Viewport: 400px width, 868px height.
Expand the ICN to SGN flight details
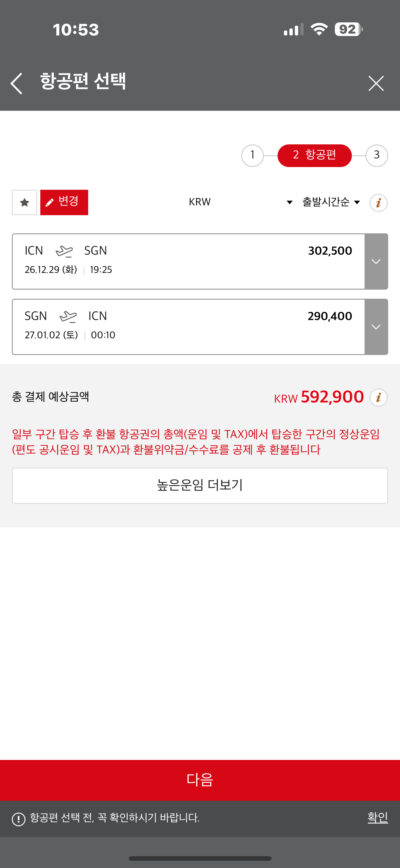click(x=376, y=261)
